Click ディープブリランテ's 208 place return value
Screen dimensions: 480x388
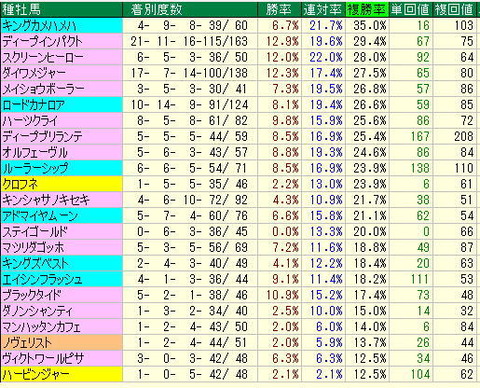pyautogui.click(x=463, y=137)
